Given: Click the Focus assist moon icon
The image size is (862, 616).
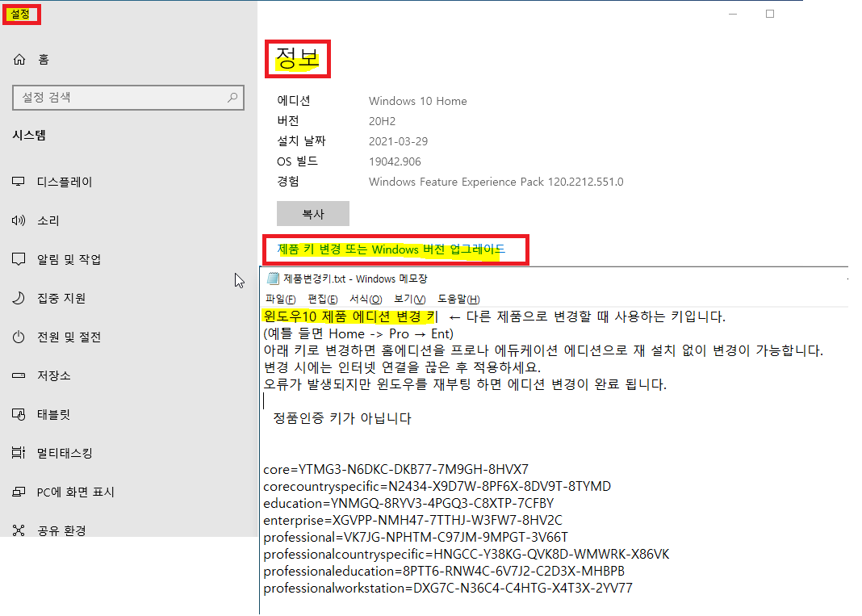Looking at the screenshot, I should (19, 298).
